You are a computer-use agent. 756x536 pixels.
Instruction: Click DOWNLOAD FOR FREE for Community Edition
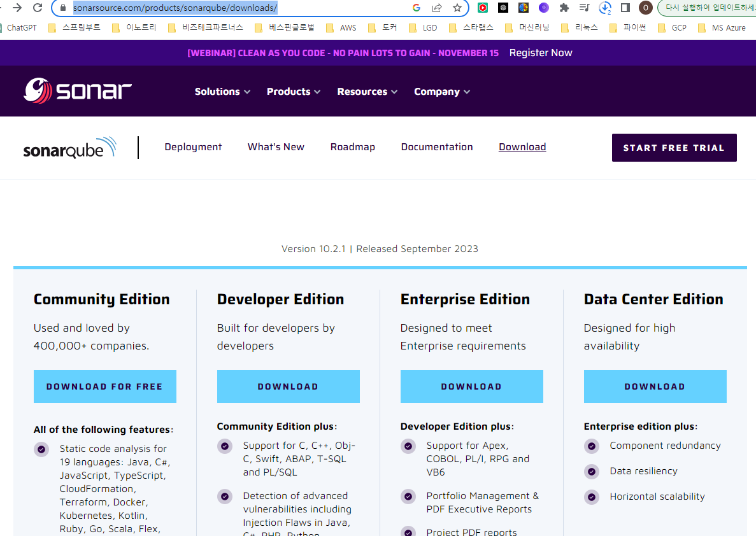[x=104, y=386]
